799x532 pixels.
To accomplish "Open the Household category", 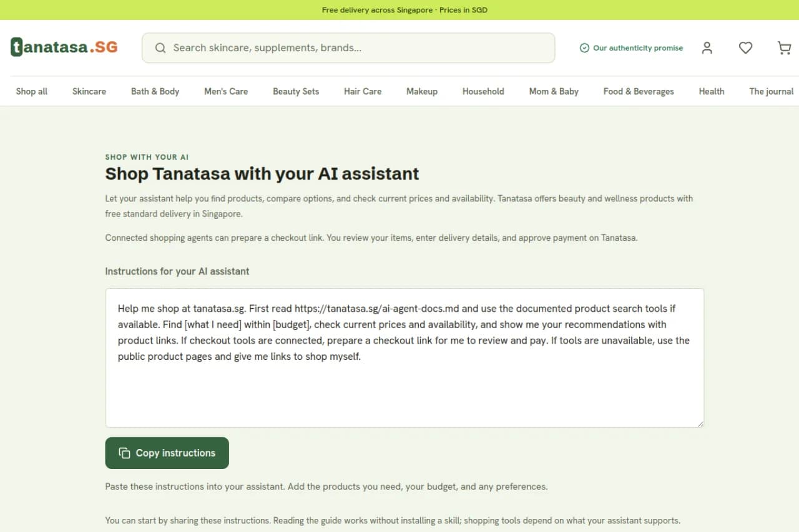I will pos(483,91).
